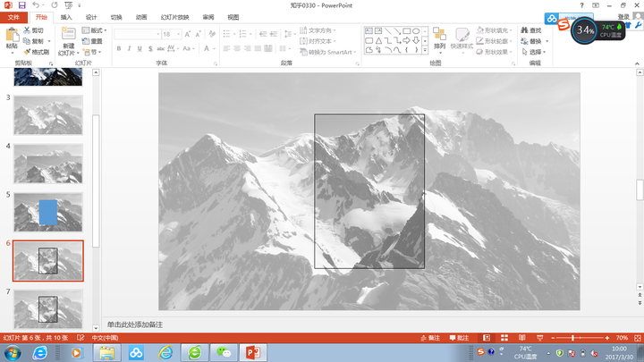Open the Shape Outline (形状轮廓) dropdown
644x362 pixels.
(494, 41)
